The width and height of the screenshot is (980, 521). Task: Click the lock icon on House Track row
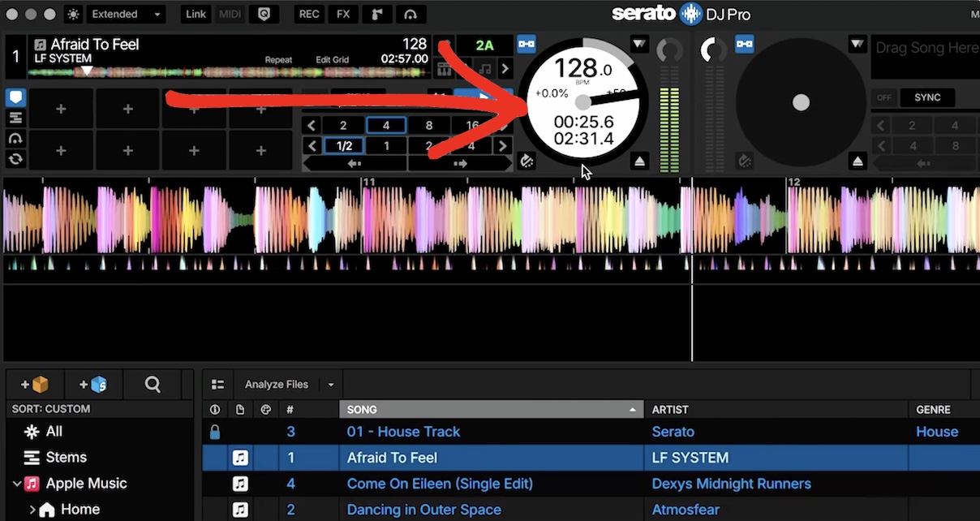click(x=215, y=432)
